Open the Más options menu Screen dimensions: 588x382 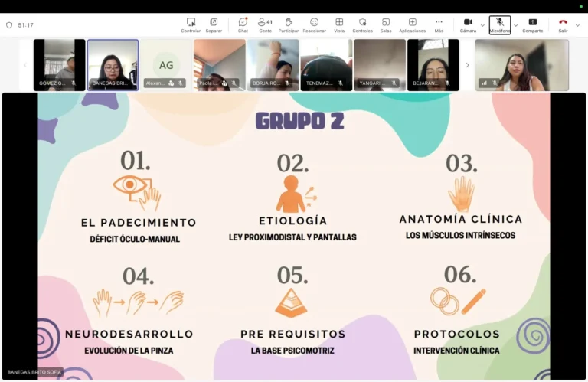(x=439, y=24)
